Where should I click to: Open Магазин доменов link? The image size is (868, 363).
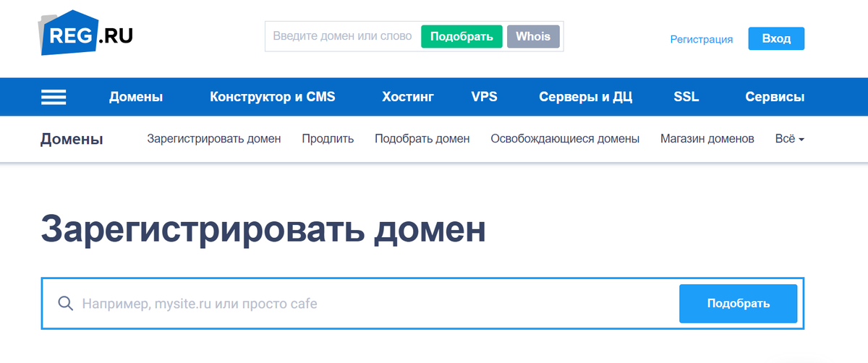click(x=707, y=139)
